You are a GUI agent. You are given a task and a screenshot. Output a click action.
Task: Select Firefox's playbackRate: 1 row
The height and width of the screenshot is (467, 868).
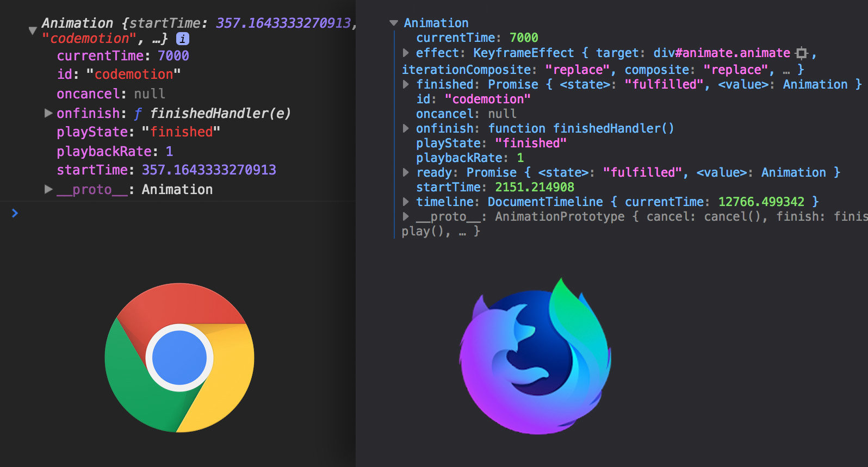pyautogui.click(x=470, y=158)
